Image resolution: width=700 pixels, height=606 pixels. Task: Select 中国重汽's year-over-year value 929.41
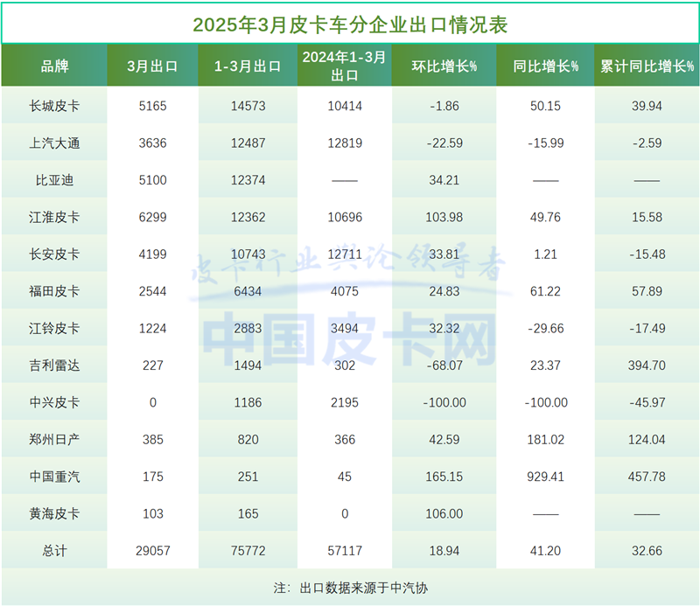pyautogui.click(x=545, y=477)
